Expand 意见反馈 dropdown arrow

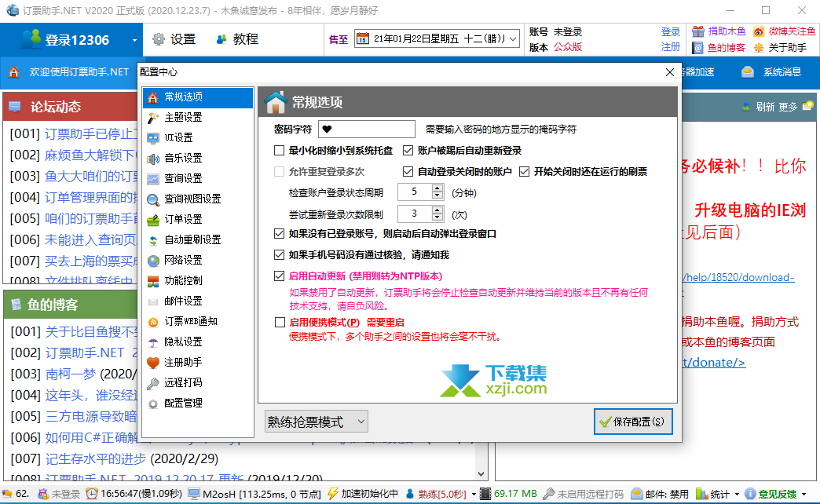tap(804, 494)
